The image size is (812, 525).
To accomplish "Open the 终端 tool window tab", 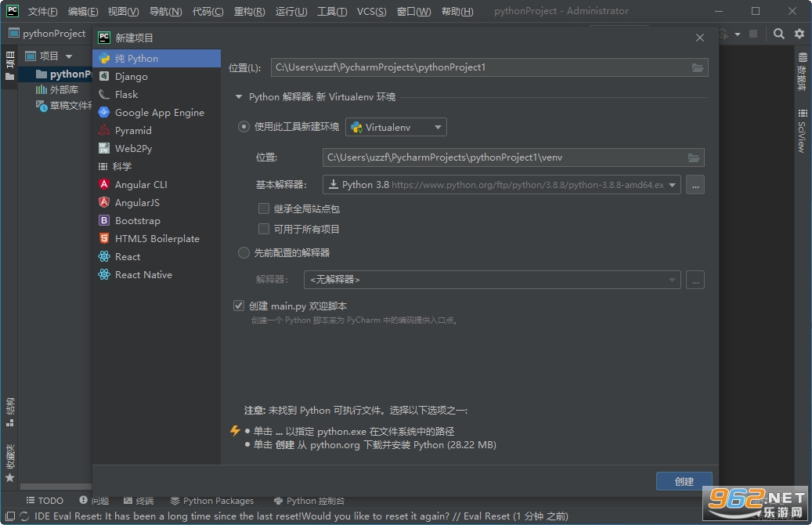I will (139, 501).
